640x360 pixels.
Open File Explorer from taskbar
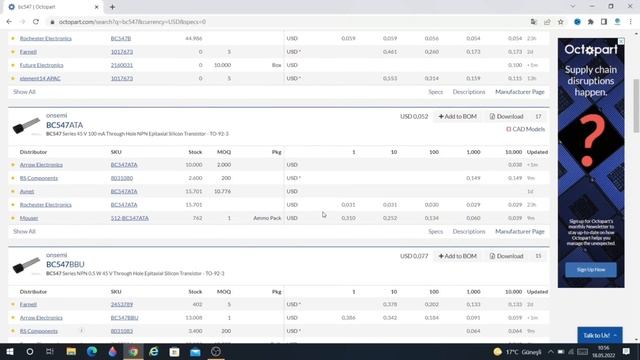coord(71,351)
